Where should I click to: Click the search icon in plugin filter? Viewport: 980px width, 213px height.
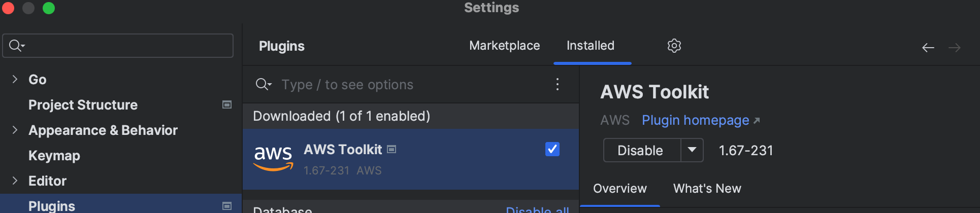click(x=263, y=84)
